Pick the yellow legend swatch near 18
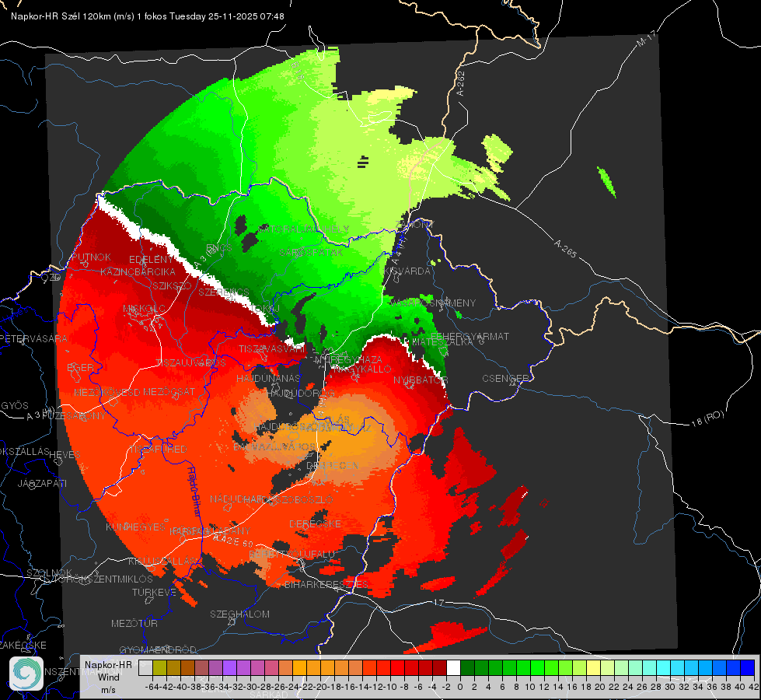The width and height of the screenshot is (761, 700). [594, 667]
